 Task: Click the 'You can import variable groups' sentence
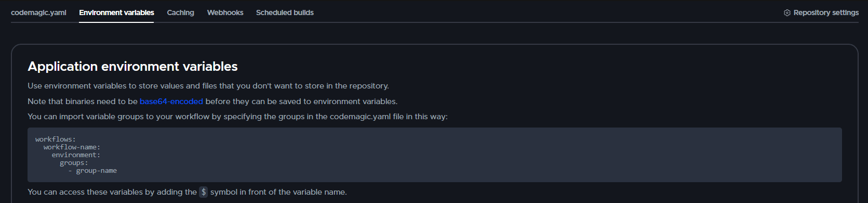pos(237,117)
